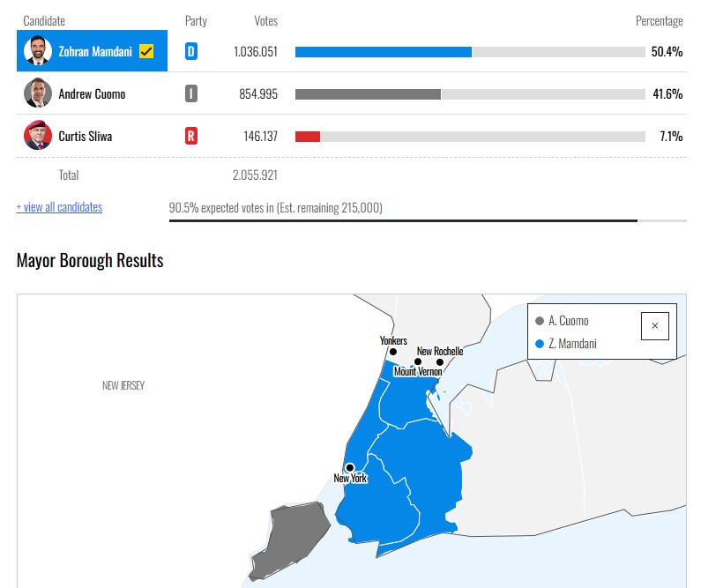Click the '90.5% expected votes in' text
This screenshot has width=701, height=588.
pyautogui.click(x=221, y=208)
